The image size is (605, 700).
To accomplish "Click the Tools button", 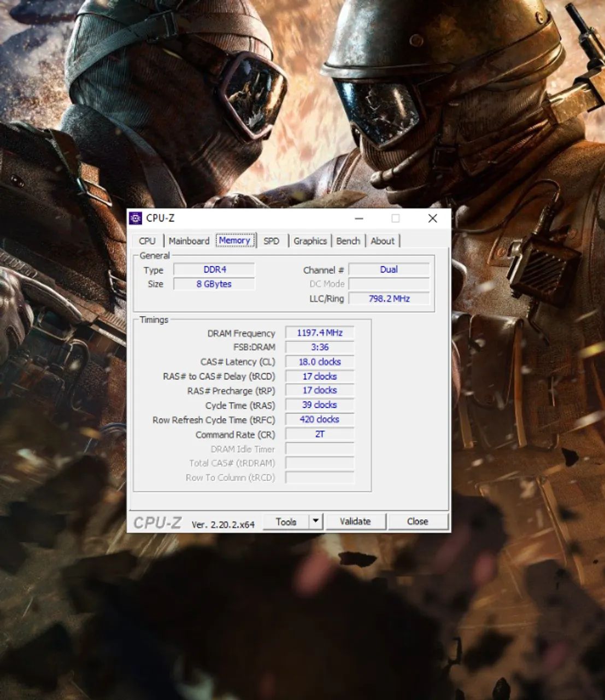I will coord(286,522).
